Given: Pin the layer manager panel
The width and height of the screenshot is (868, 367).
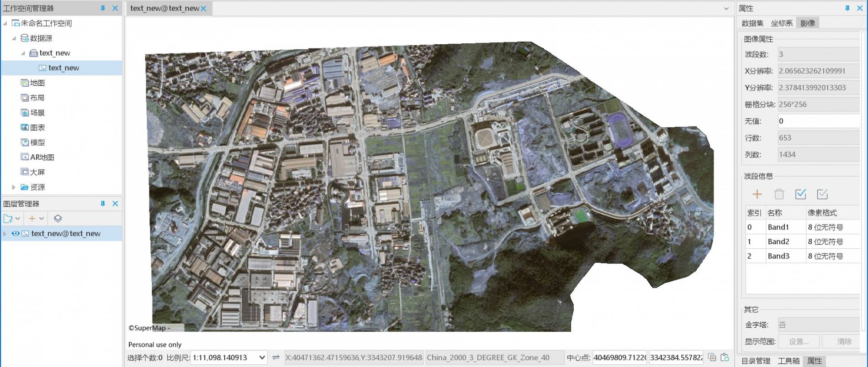Looking at the screenshot, I should (x=103, y=204).
